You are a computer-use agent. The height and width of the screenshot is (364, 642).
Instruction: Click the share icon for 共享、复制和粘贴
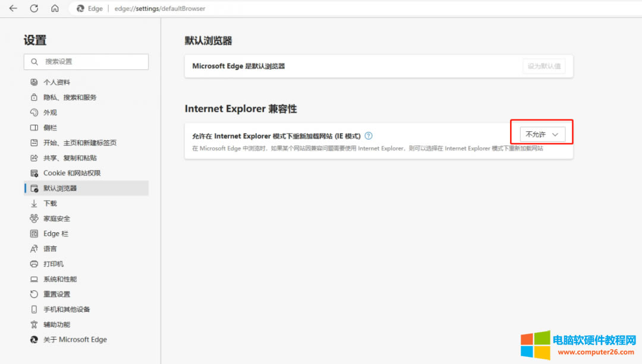pyautogui.click(x=34, y=158)
